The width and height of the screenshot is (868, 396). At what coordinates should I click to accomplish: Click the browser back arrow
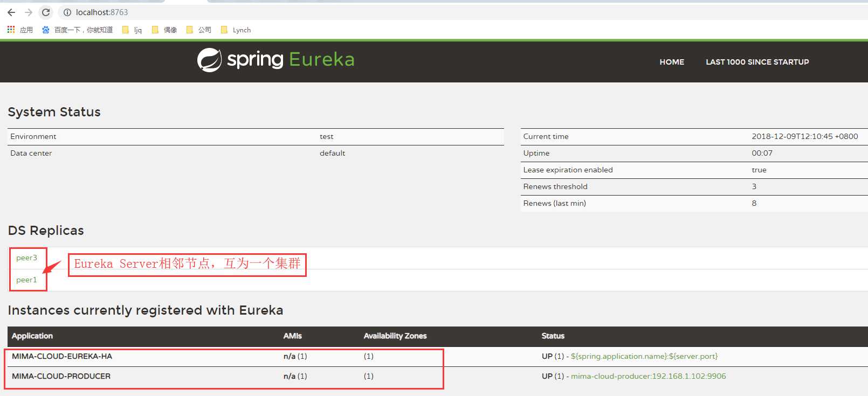[x=11, y=12]
